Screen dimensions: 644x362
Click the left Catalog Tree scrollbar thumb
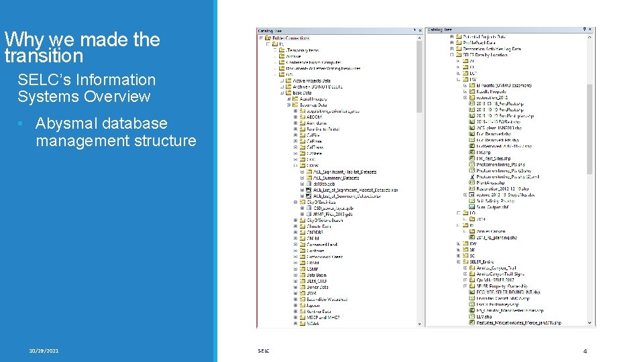[x=419, y=76]
